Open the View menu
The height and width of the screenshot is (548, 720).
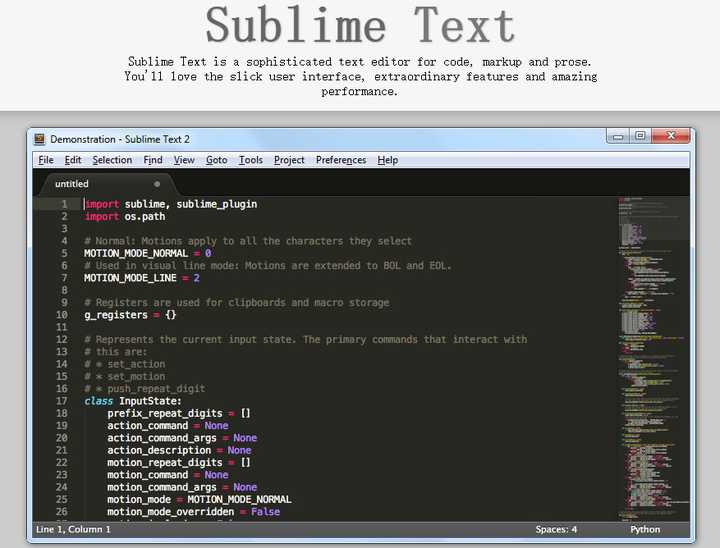click(x=184, y=160)
